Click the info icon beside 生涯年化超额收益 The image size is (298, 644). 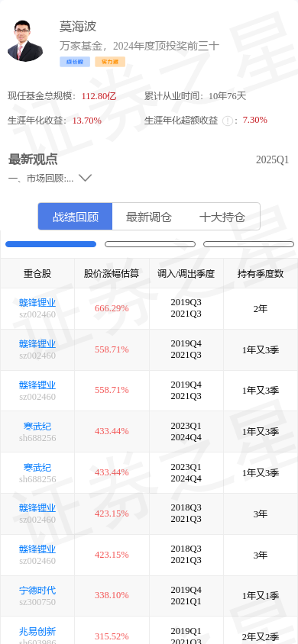pos(227,121)
